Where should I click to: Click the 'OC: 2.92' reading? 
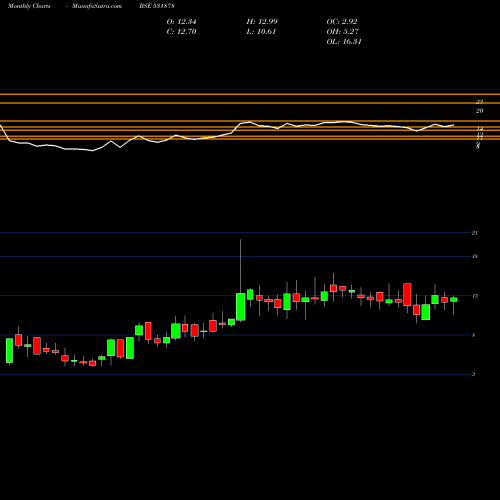(342, 22)
